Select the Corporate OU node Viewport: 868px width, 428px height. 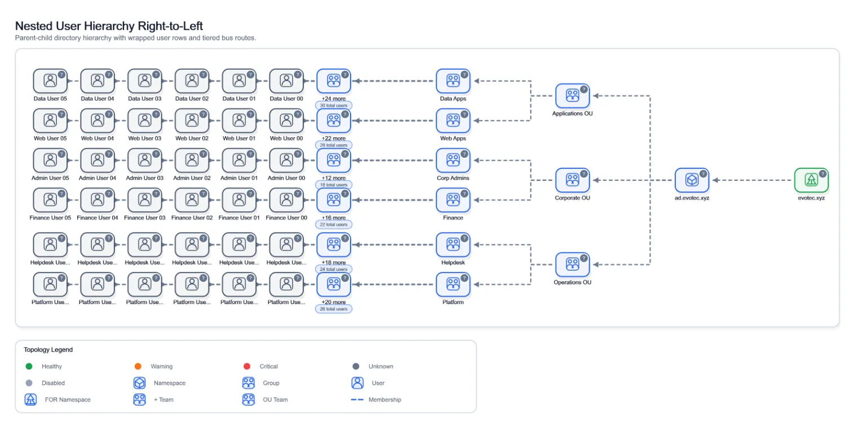tap(572, 180)
